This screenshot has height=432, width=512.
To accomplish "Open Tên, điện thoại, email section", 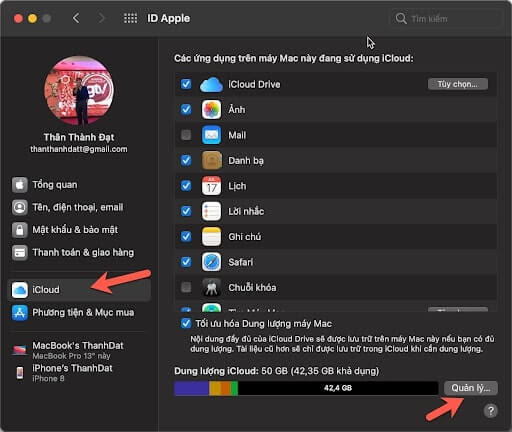I will (79, 207).
